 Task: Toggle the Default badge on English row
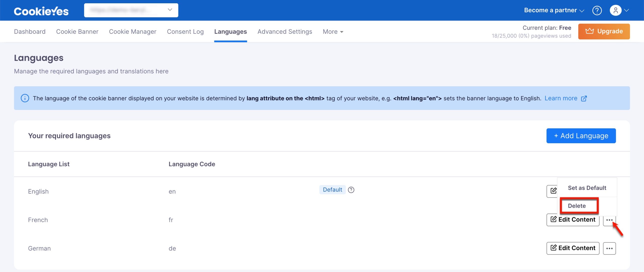point(332,189)
